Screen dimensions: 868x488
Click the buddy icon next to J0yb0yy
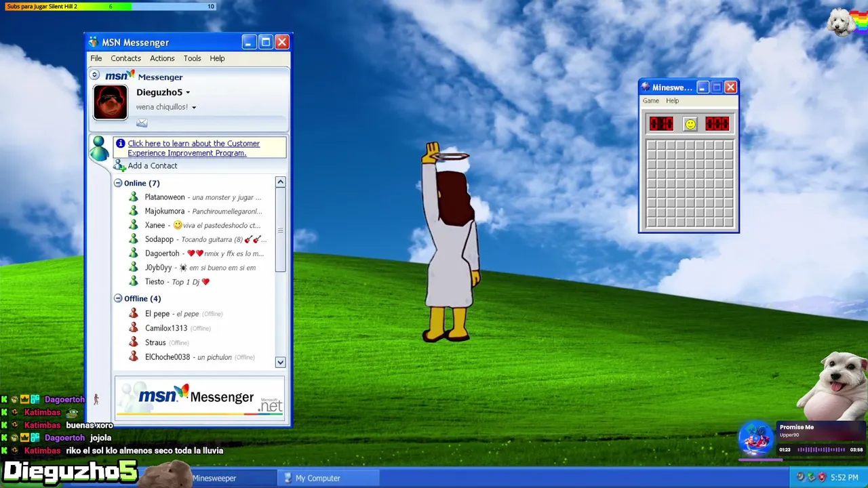coord(134,268)
